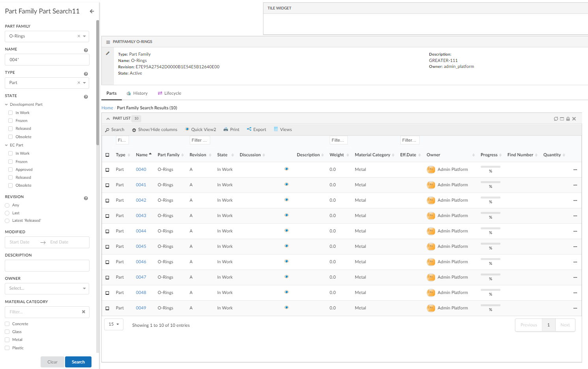The height and width of the screenshot is (369, 588).
Task: Click the blue Search button
Action: tap(78, 362)
